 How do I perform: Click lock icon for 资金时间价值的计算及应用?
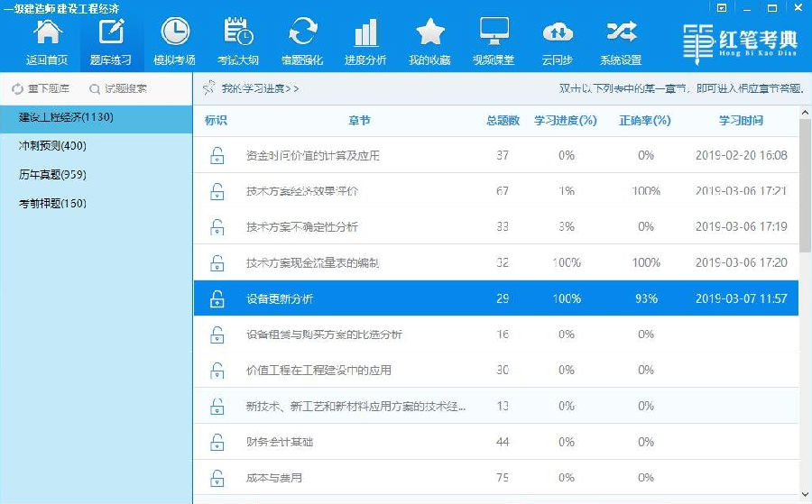(x=217, y=155)
